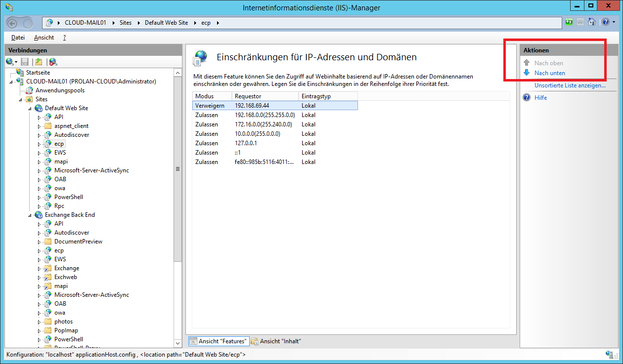623x364 pixels.
Task: Open the Datei menu
Action: coord(18,38)
